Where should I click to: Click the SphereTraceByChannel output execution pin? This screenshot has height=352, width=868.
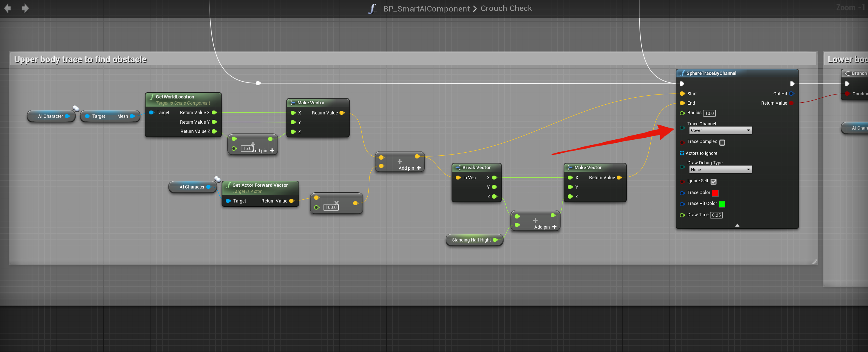click(792, 84)
